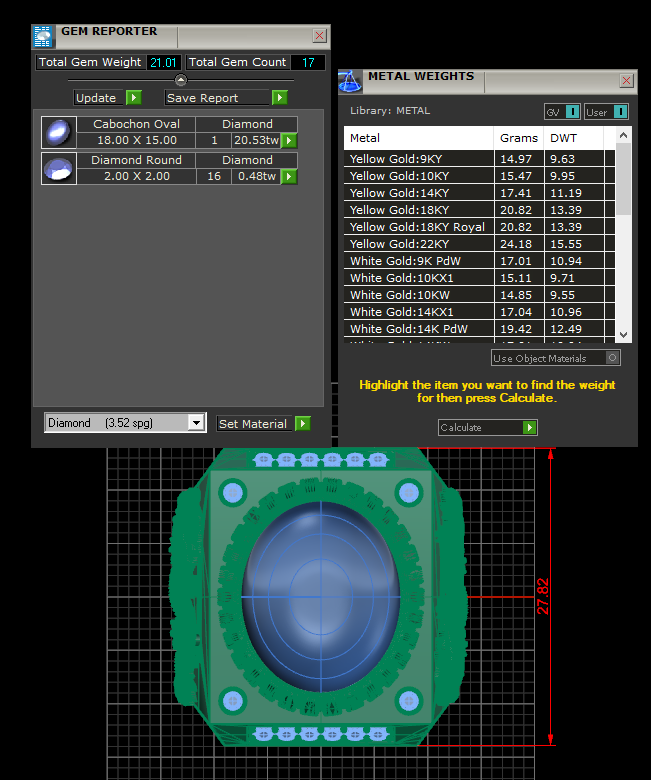
Task: Sort by the Grams column header
Action: [518, 138]
